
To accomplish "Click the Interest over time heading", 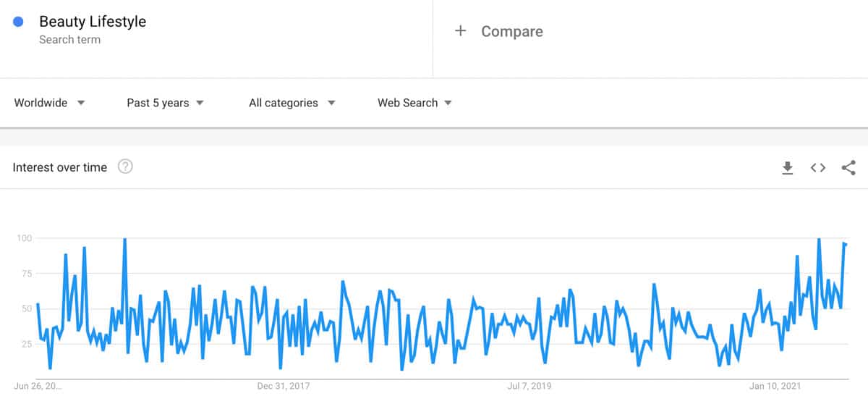I will click(60, 167).
